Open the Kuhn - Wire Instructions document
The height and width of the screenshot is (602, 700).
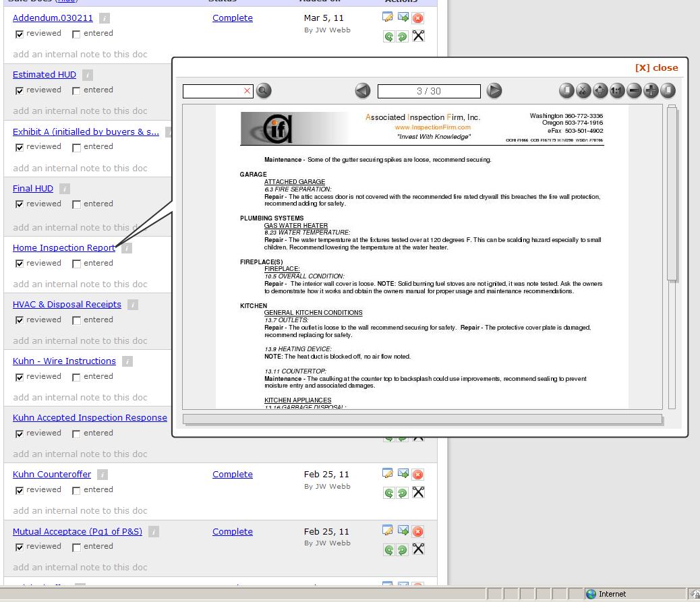64,361
